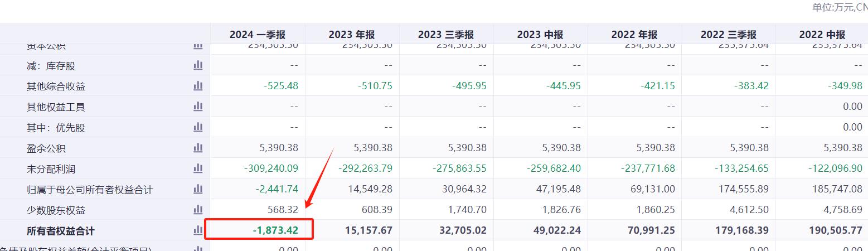Click the 其他权益工具 row label

[56, 107]
